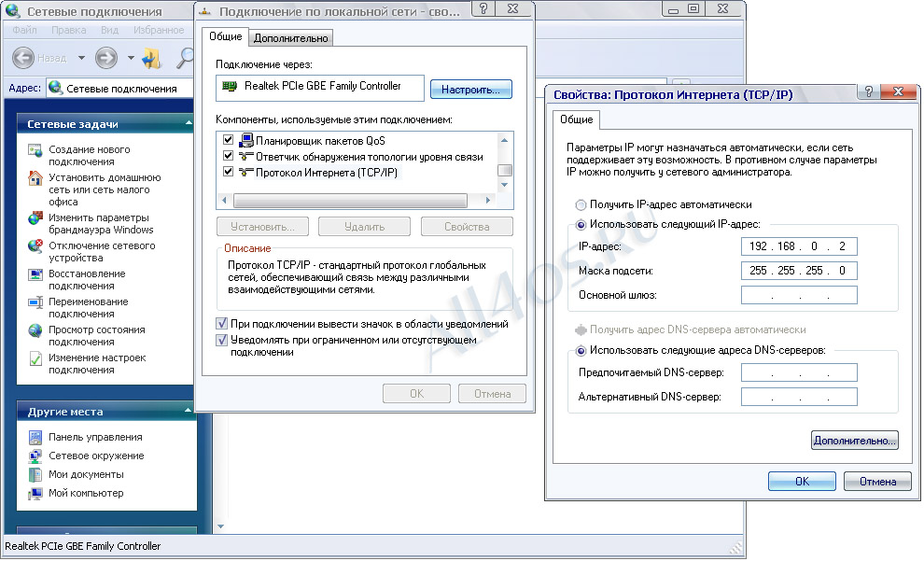924x561 pixels.
Task: Click the components list scroll-right arrow
Action: point(488,201)
